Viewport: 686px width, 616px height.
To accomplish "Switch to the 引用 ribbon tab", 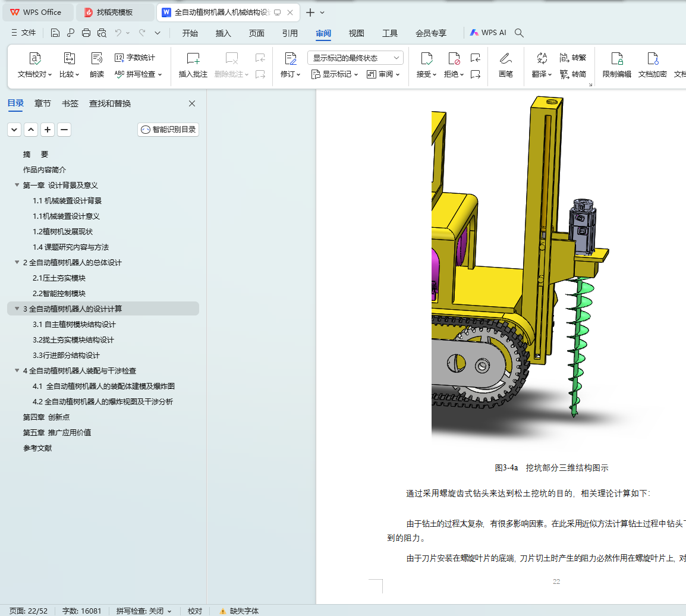I will click(x=289, y=33).
